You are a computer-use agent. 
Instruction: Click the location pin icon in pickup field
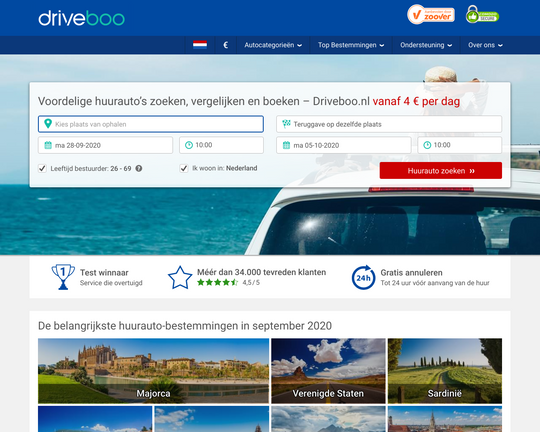coord(48,124)
